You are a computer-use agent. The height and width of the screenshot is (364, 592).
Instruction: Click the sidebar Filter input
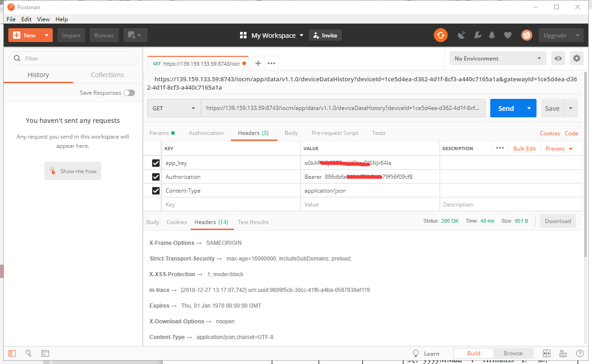pos(73,58)
